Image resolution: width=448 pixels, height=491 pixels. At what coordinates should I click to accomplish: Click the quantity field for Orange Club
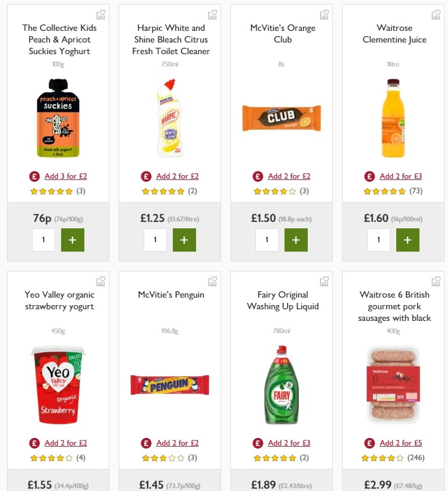pyautogui.click(x=267, y=239)
